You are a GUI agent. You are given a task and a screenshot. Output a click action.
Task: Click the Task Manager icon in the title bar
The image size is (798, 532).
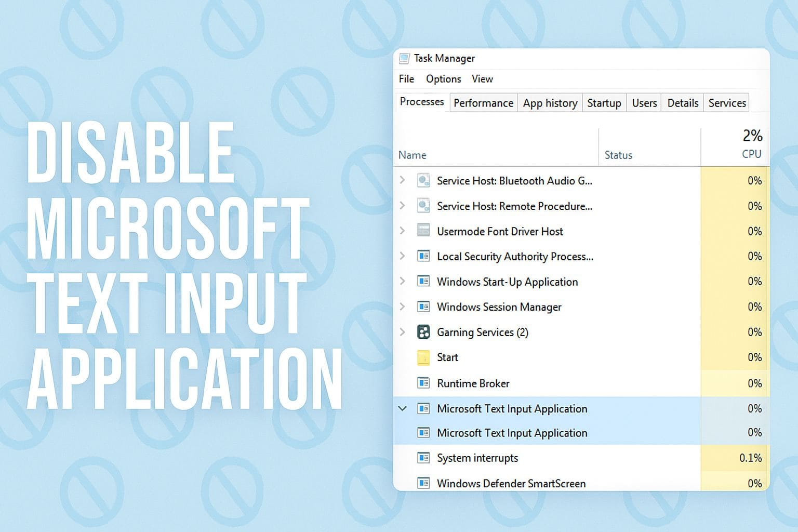click(x=404, y=58)
